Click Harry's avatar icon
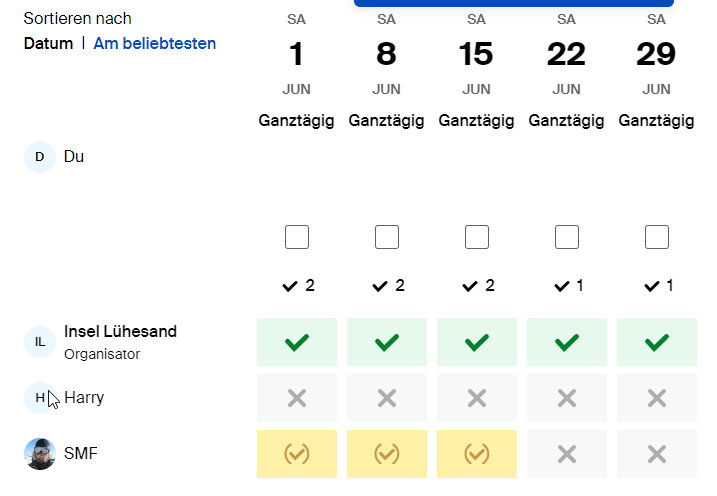The image size is (717, 496). click(x=40, y=398)
